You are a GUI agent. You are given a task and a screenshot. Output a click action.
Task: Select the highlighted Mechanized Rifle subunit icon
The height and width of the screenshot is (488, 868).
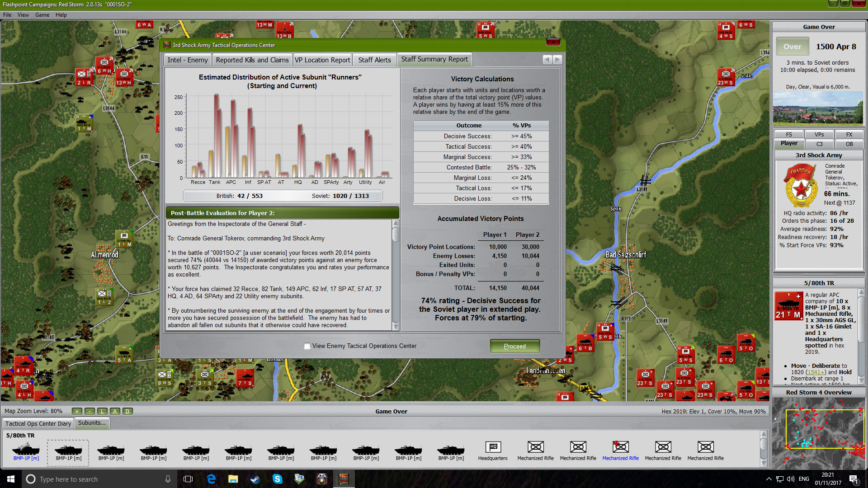coord(620,447)
